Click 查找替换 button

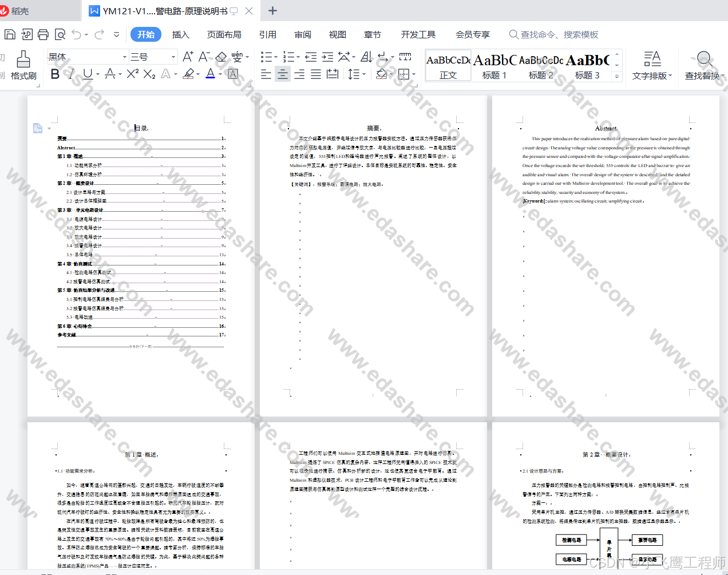(703, 66)
